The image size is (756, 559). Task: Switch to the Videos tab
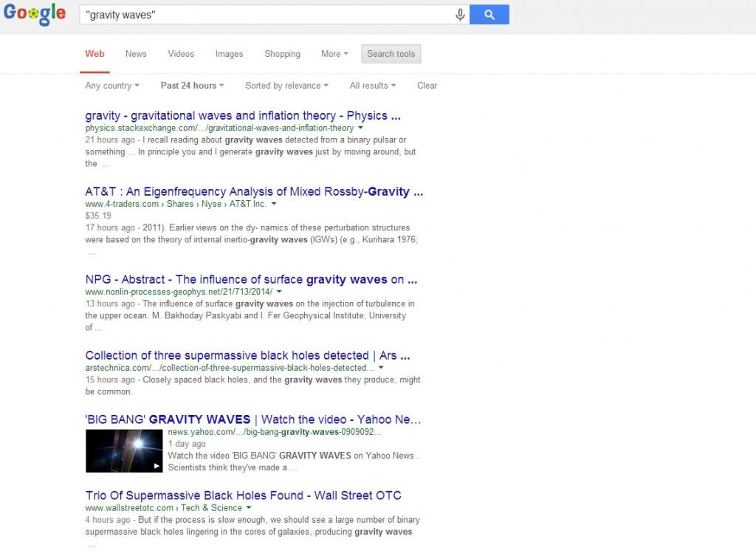pyautogui.click(x=181, y=53)
